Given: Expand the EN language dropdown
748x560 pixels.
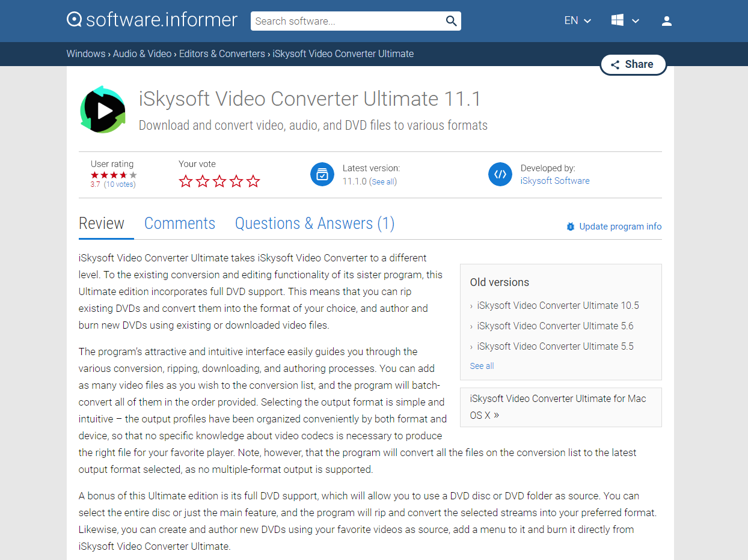Looking at the screenshot, I should (577, 21).
